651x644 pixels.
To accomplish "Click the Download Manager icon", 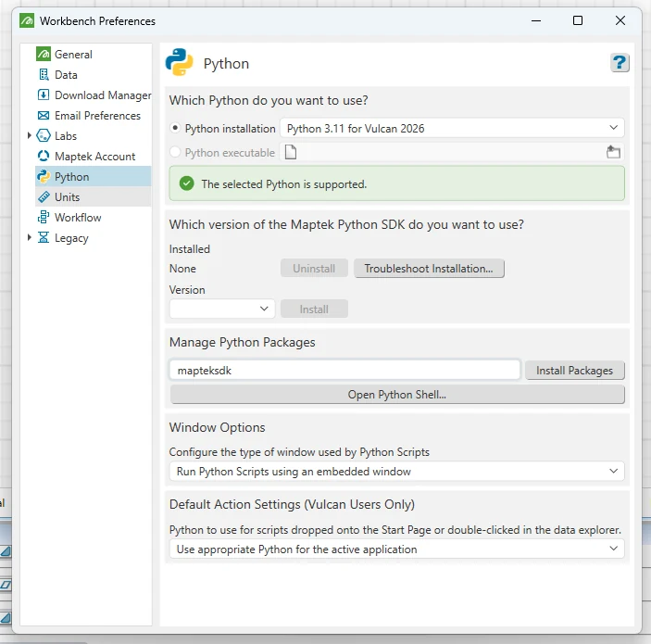I will click(x=44, y=95).
